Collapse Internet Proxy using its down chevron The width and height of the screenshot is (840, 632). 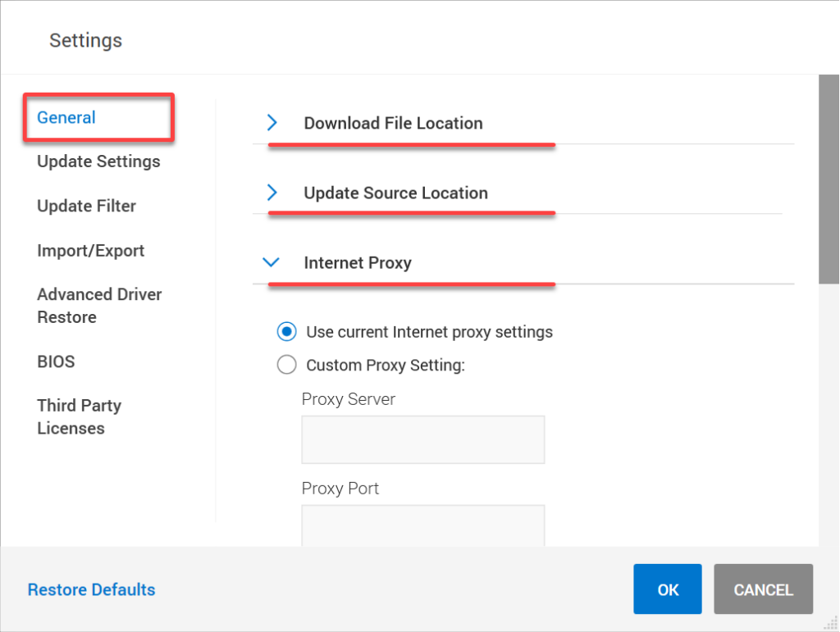coord(271,263)
